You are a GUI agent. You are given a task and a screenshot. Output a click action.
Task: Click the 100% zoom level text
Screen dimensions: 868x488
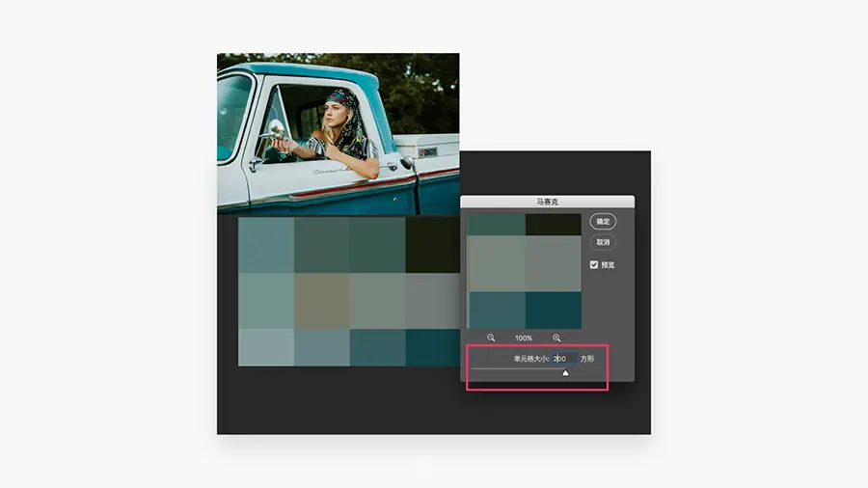pyautogui.click(x=524, y=339)
